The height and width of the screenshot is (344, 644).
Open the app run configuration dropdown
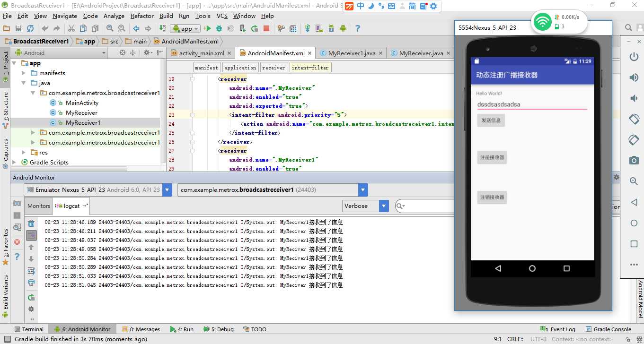185,29
